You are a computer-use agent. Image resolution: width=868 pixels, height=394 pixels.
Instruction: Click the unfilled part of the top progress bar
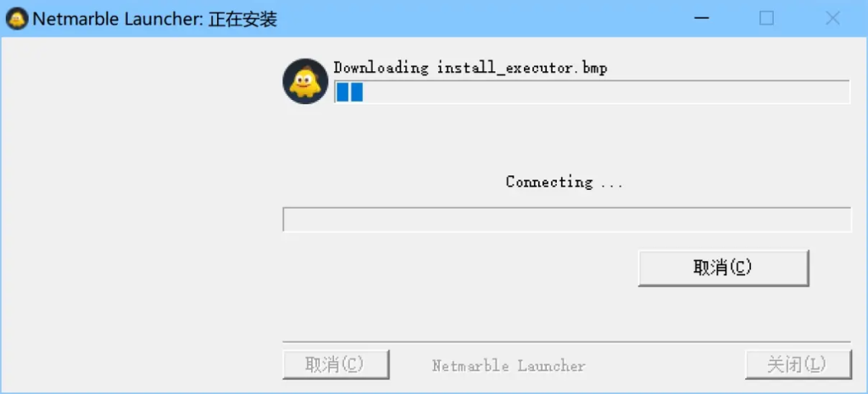pyautogui.click(x=606, y=92)
